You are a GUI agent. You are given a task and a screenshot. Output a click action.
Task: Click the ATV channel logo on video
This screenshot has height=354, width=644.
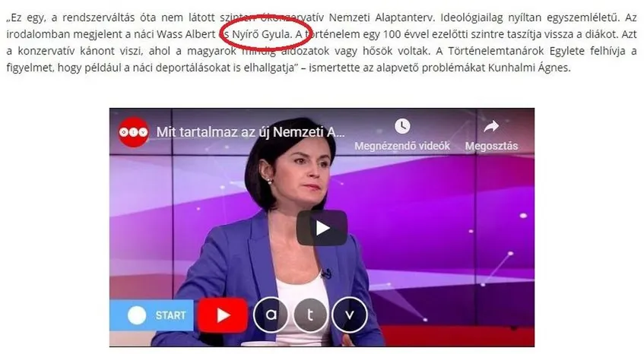[x=133, y=131]
